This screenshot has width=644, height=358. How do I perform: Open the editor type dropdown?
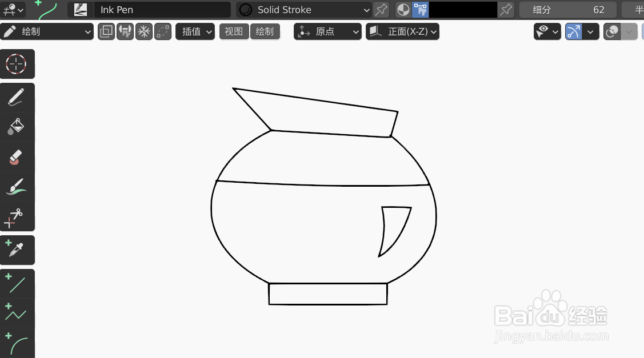(x=13, y=10)
